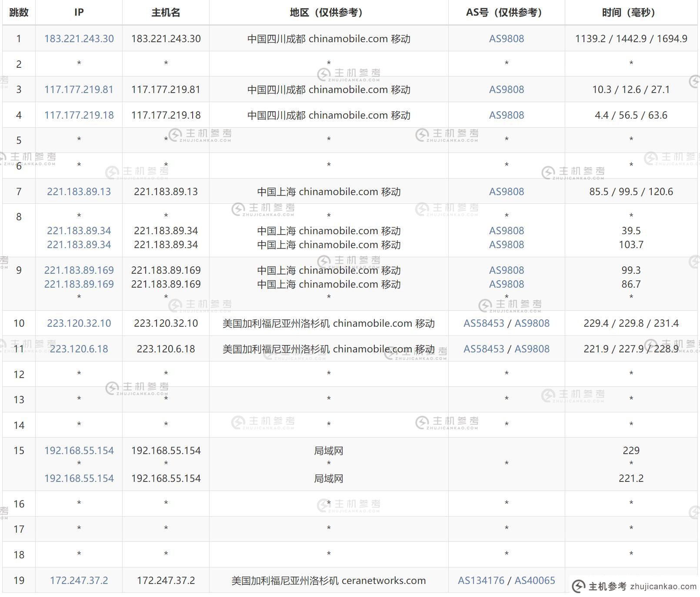Screen dimensions: 700x597
Task: Click the 主机名 column header
Action: 166,13
